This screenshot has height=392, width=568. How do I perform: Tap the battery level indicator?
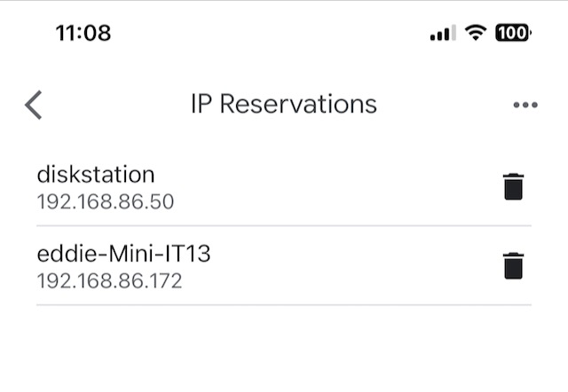tap(513, 34)
